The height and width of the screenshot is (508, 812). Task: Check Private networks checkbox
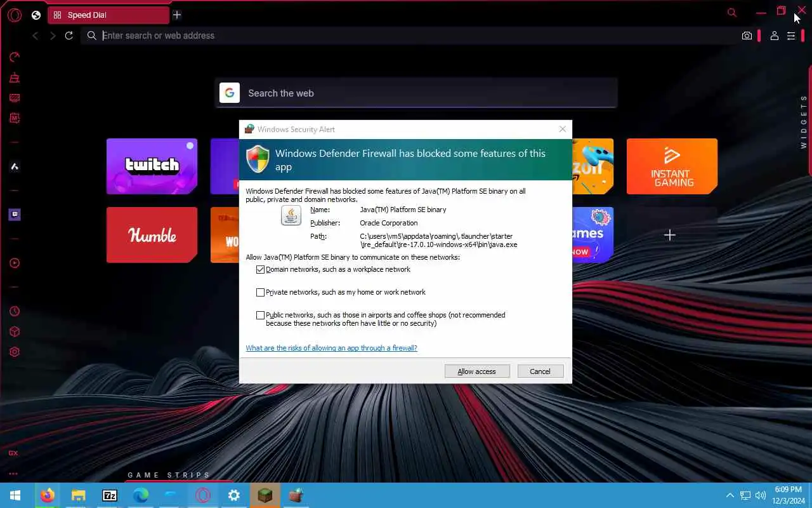[x=260, y=292]
